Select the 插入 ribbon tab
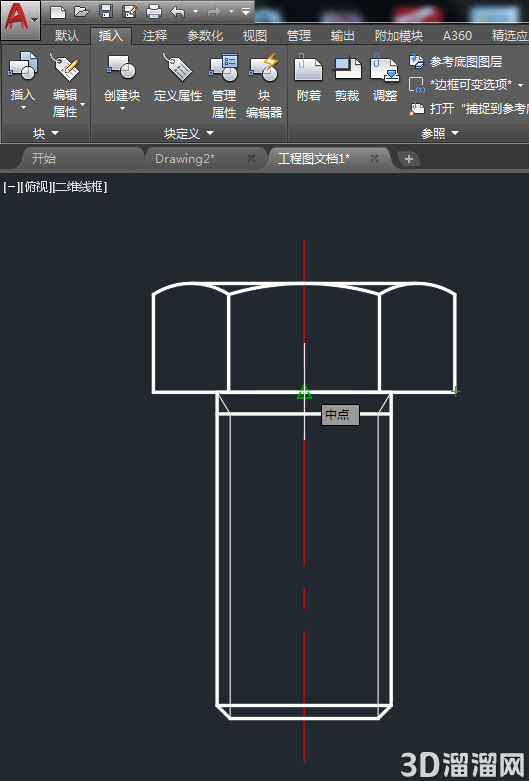529x781 pixels. point(111,35)
